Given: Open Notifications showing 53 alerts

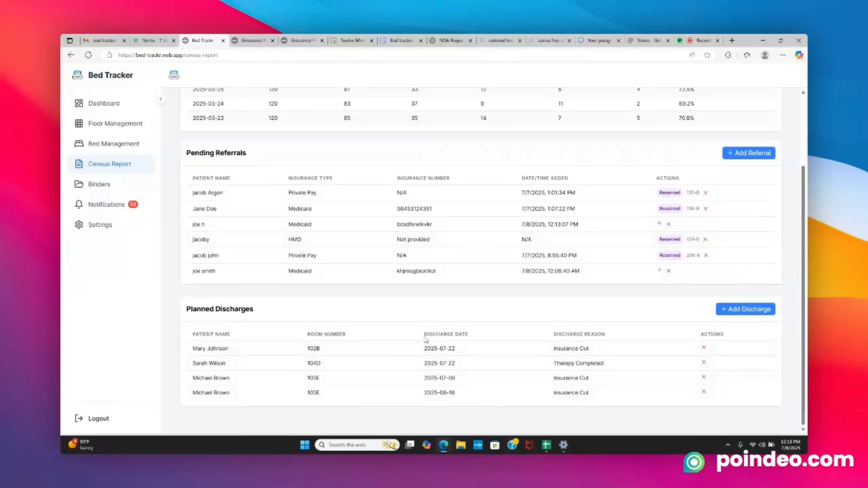Looking at the screenshot, I should pyautogui.click(x=106, y=204).
